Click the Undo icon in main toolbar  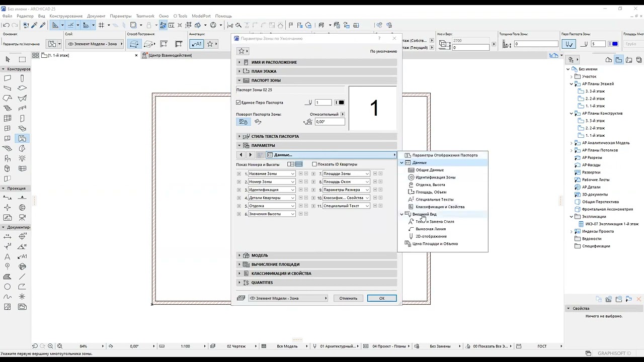click(6, 25)
